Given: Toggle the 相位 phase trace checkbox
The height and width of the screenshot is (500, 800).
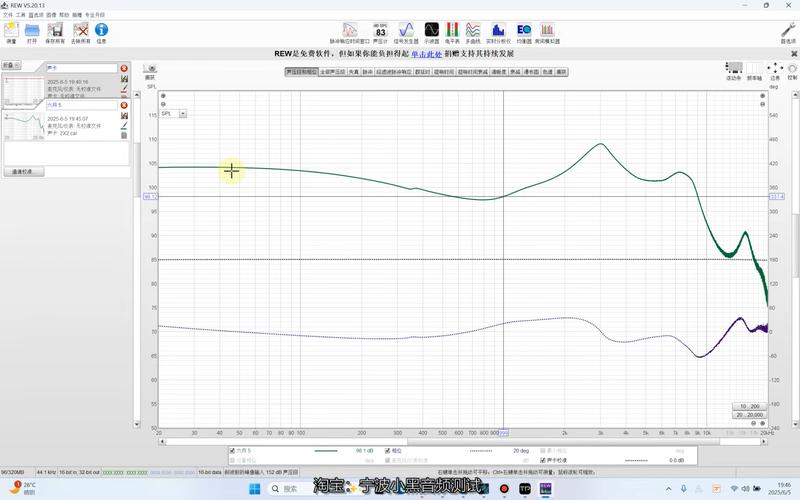Looking at the screenshot, I should [388, 451].
